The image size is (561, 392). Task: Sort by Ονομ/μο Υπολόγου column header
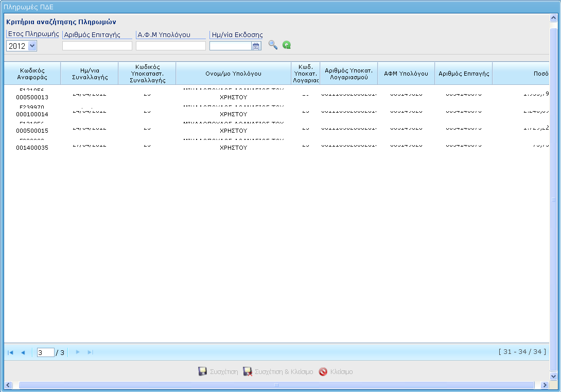tap(233, 74)
